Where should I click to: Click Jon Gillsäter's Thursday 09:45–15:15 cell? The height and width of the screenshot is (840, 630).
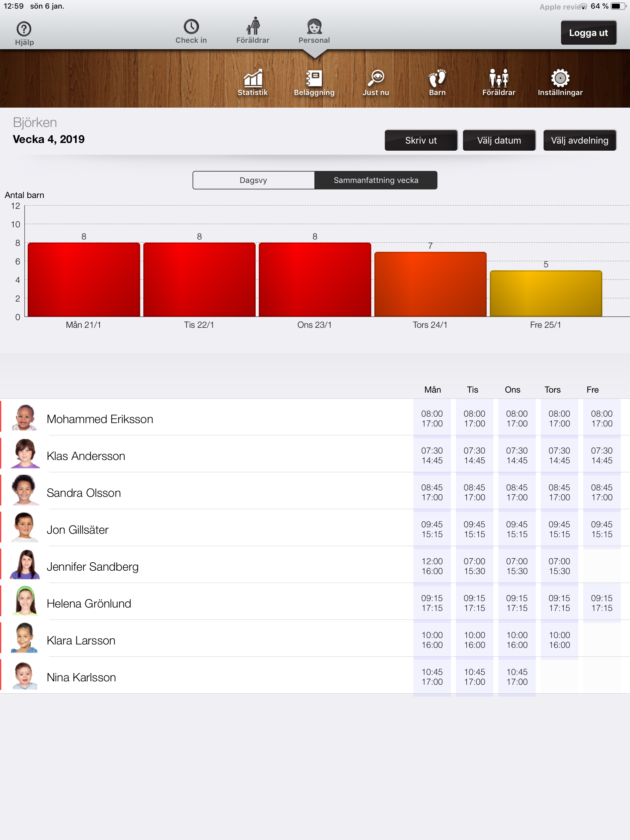click(559, 529)
